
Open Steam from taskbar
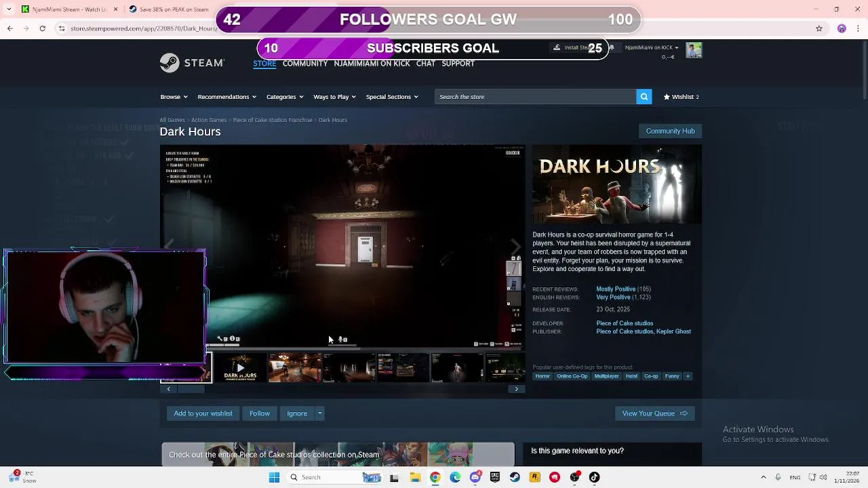pyautogui.click(x=515, y=477)
